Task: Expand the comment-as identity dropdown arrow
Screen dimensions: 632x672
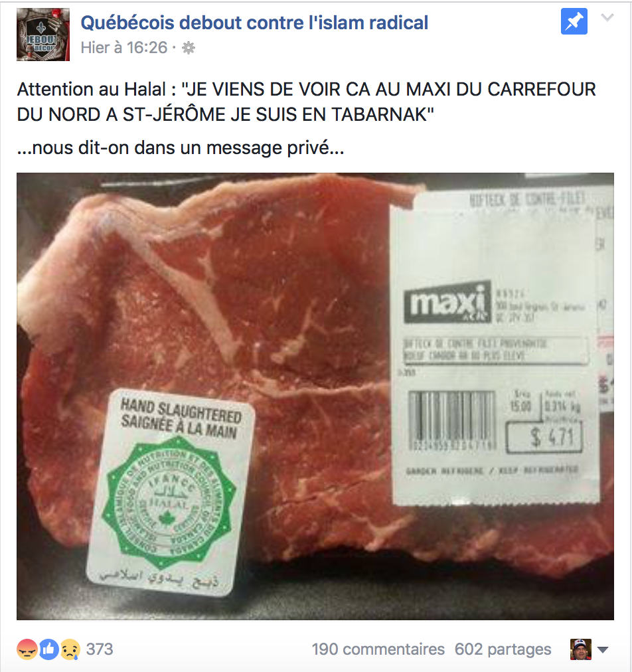Action: (603, 649)
